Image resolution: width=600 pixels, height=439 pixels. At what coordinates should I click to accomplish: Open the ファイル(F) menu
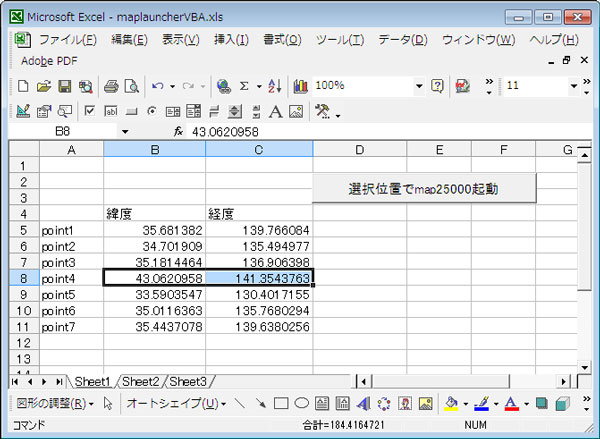[x=68, y=39]
